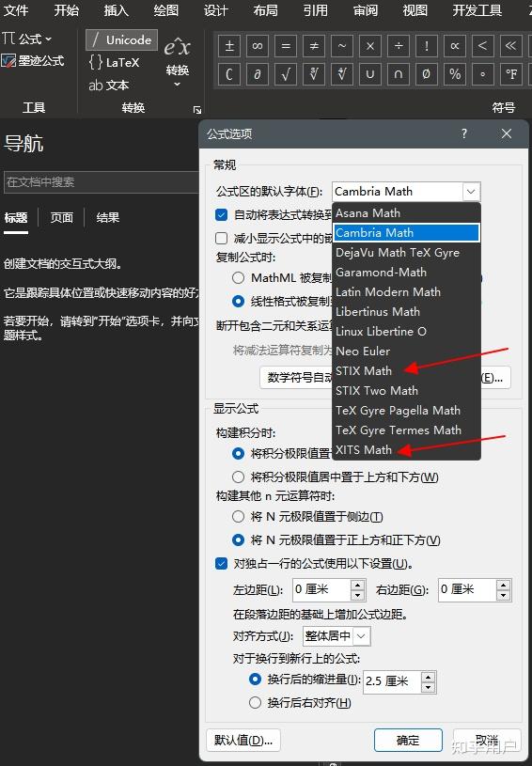Viewport: 532px width, 766px height.
Task: Choose XITS Math font
Action: click(x=406, y=450)
